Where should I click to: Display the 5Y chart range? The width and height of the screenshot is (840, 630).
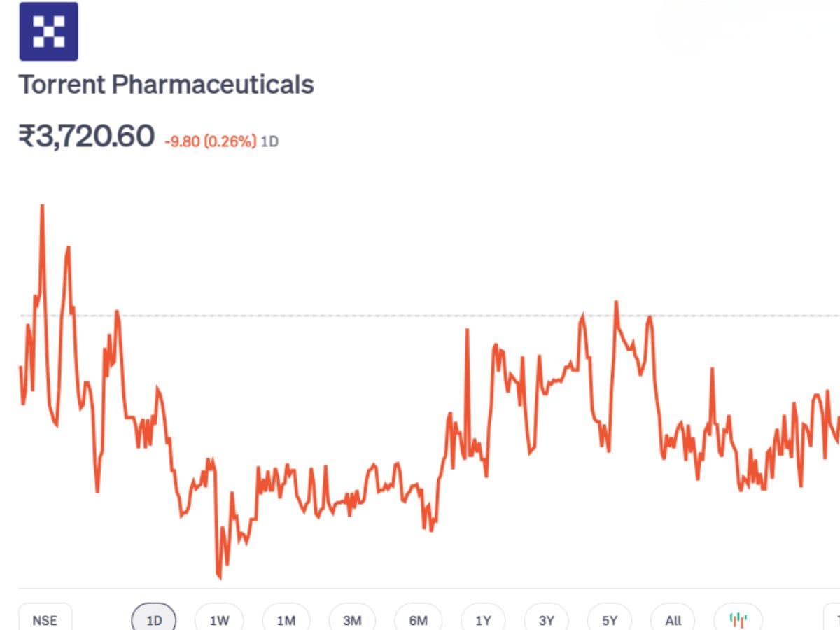610,620
